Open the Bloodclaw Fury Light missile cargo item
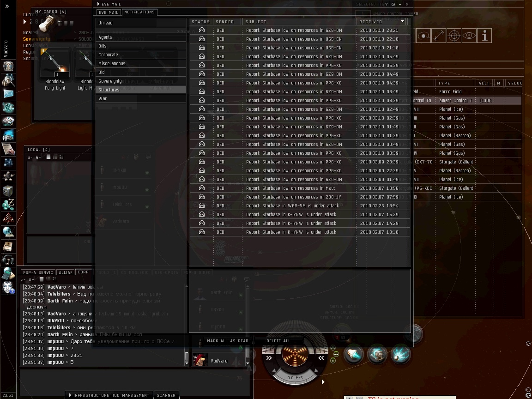This screenshot has width=532, height=399. click(x=55, y=70)
